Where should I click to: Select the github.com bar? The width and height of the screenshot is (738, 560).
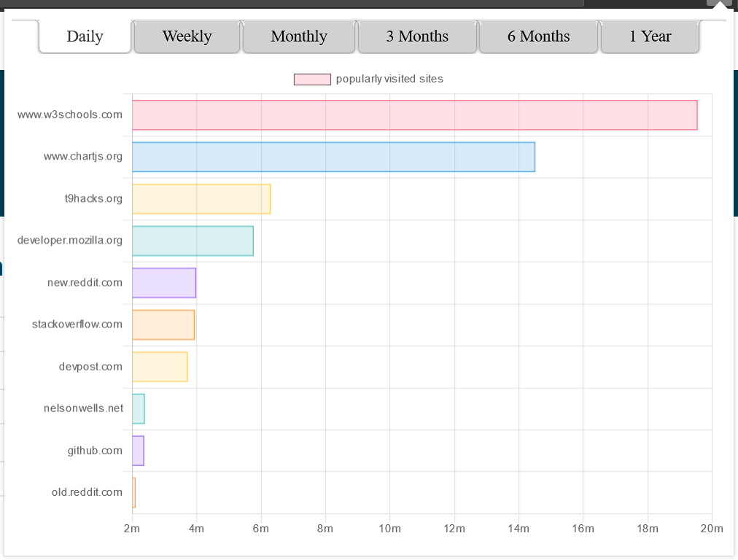pyautogui.click(x=138, y=451)
